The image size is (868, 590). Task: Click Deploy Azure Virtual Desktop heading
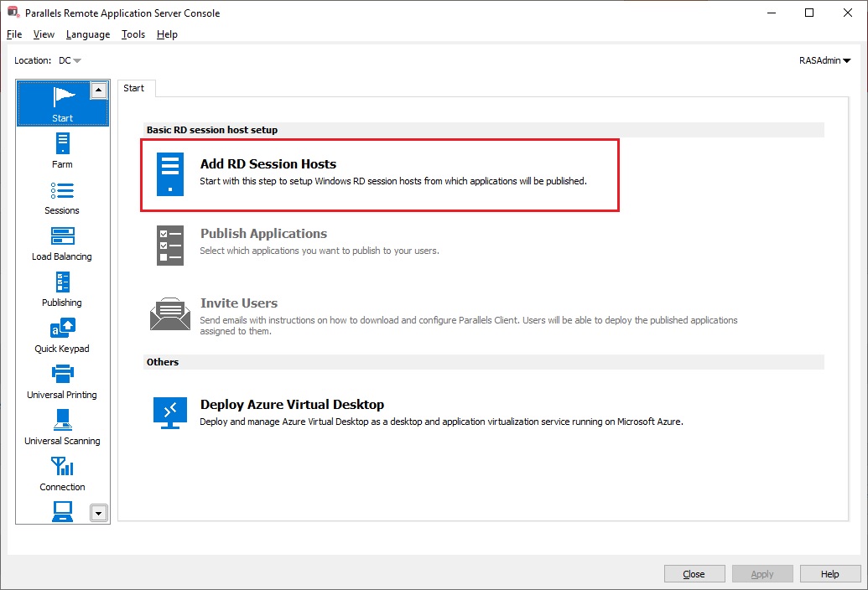point(293,404)
